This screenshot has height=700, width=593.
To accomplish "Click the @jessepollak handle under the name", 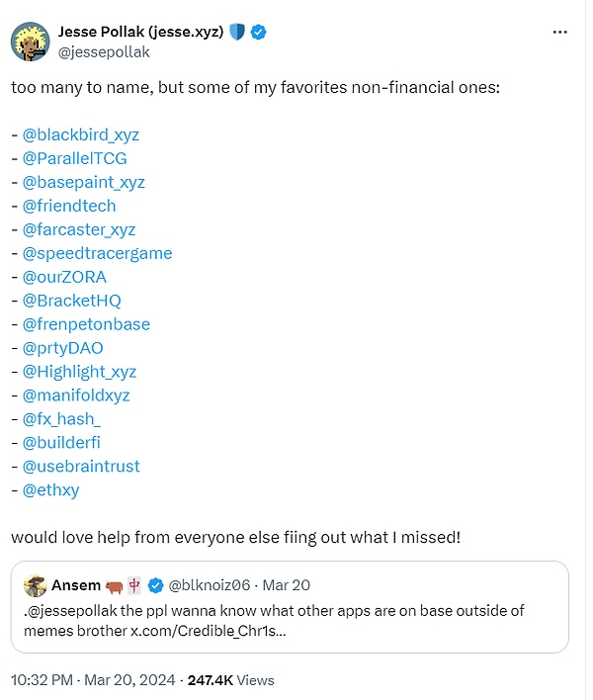I will click(x=105, y=51).
